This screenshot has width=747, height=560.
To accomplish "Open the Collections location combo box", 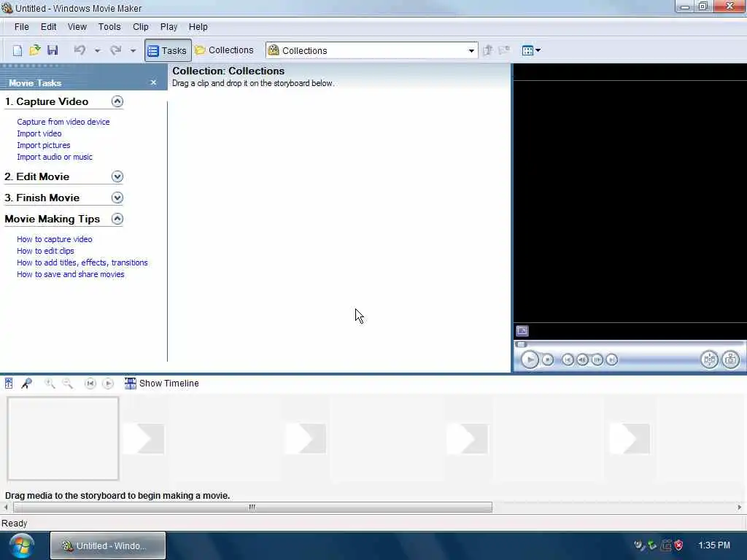I will [371, 50].
